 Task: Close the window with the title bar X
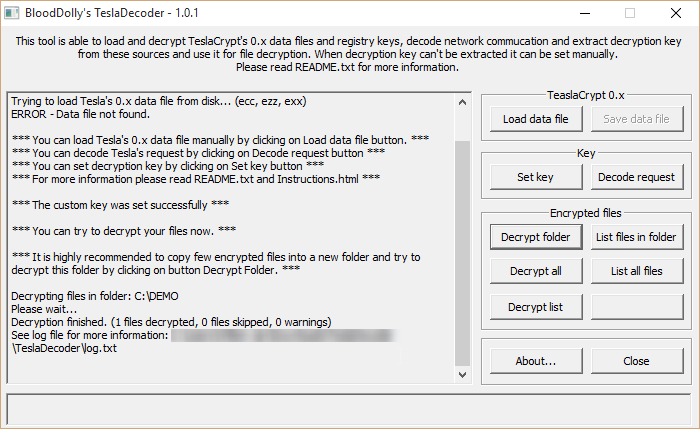tap(675, 13)
